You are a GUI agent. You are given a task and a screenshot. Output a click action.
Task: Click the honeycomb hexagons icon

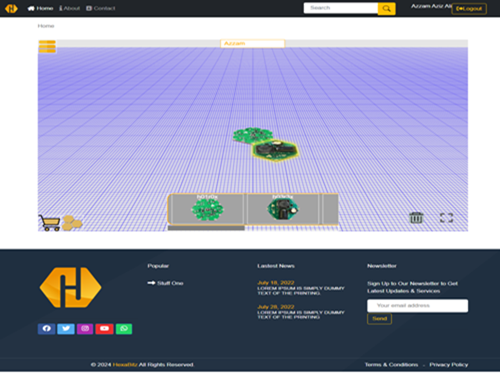pyautogui.click(x=72, y=223)
